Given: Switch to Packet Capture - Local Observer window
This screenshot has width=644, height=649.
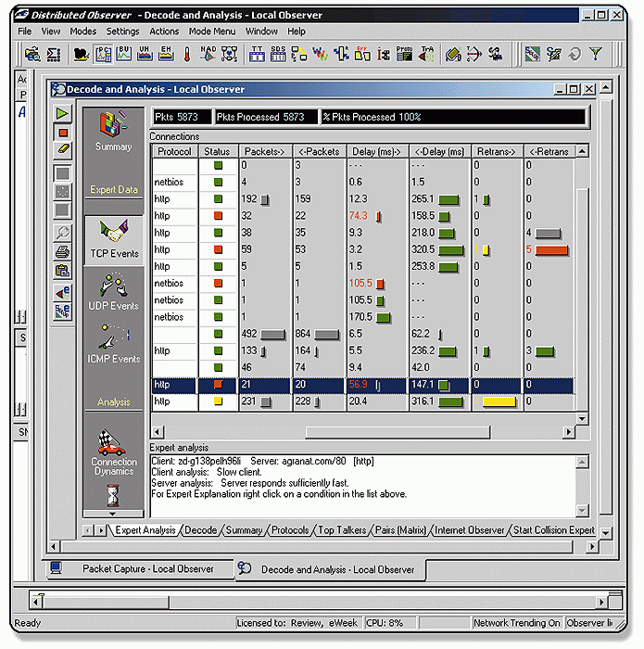Looking at the screenshot, I should click(x=137, y=568).
